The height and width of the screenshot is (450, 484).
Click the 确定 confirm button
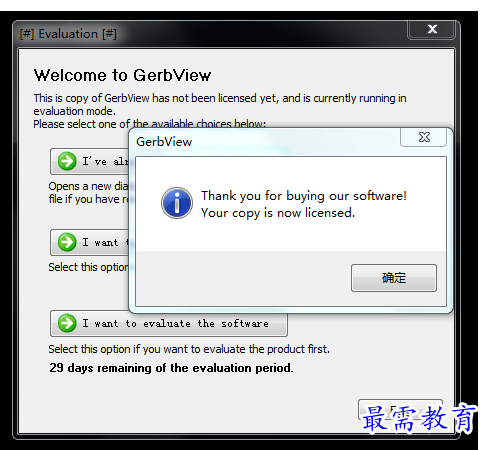click(394, 278)
